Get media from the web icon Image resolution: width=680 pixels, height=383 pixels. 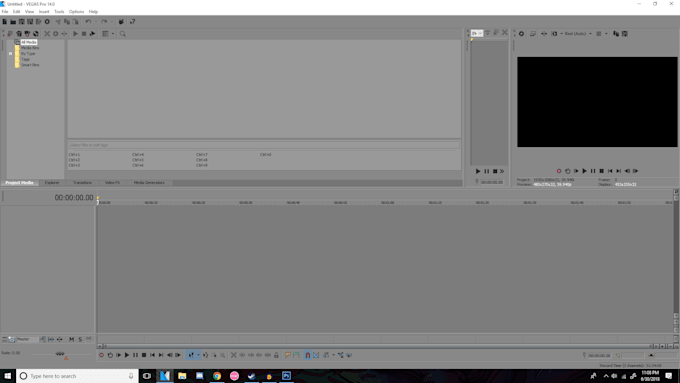(36, 34)
